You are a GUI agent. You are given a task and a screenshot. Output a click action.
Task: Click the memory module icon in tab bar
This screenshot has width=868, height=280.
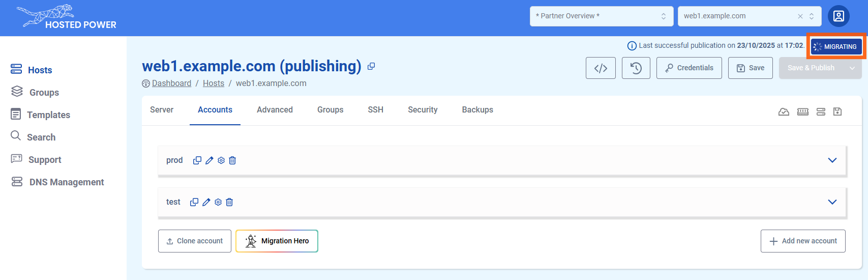[802, 111]
